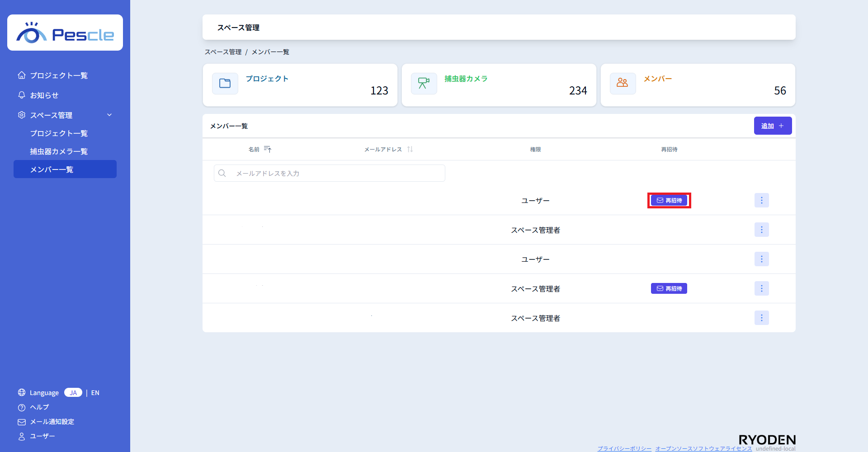Click the メール通知設定 envelope icon
This screenshot has height=452, width=868.
tap(22, 422)
